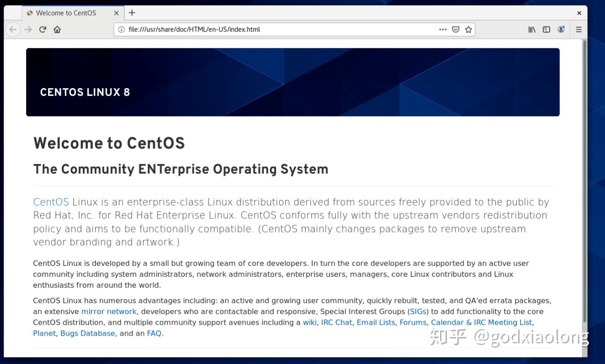Open a new browser tab
Viewport: 605px width, 364px height.
132,13
